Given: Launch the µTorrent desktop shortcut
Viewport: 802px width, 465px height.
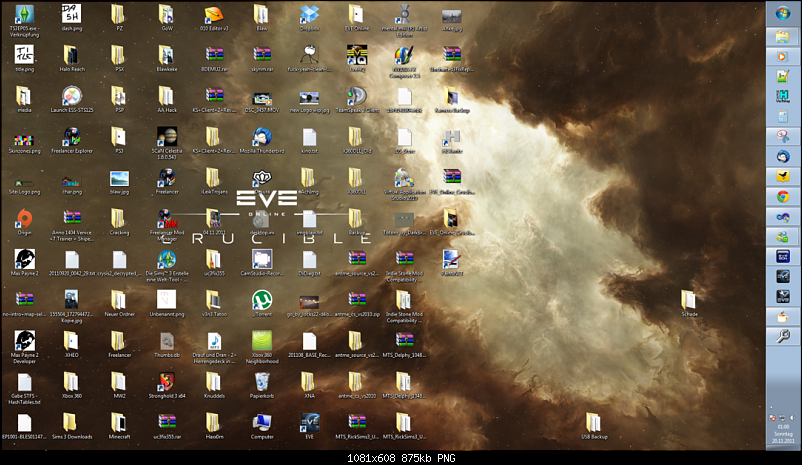Looking at the screenshot, I should tap(262, 303).
